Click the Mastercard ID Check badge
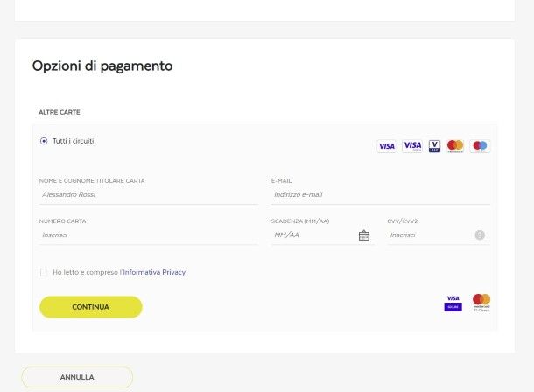The width and height of the screenshot is (534, 392). click(x=481, y=303)
